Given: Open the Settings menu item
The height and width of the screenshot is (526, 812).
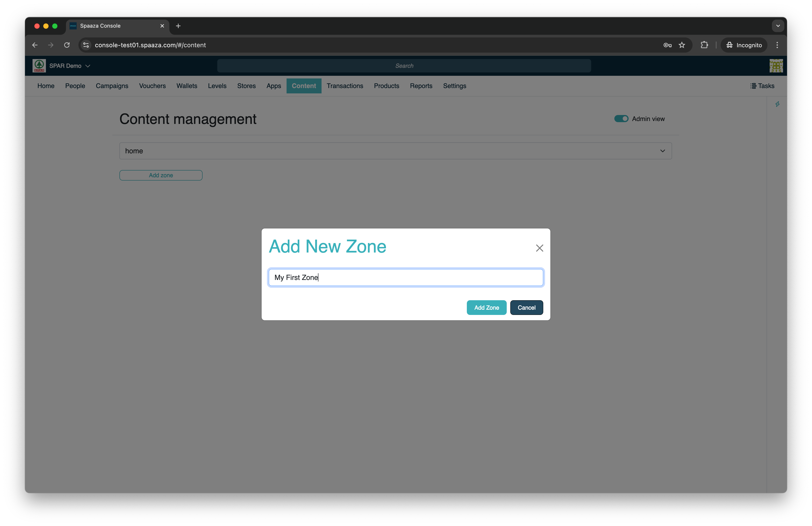Looking at the screenshot, I should (454, 86).
